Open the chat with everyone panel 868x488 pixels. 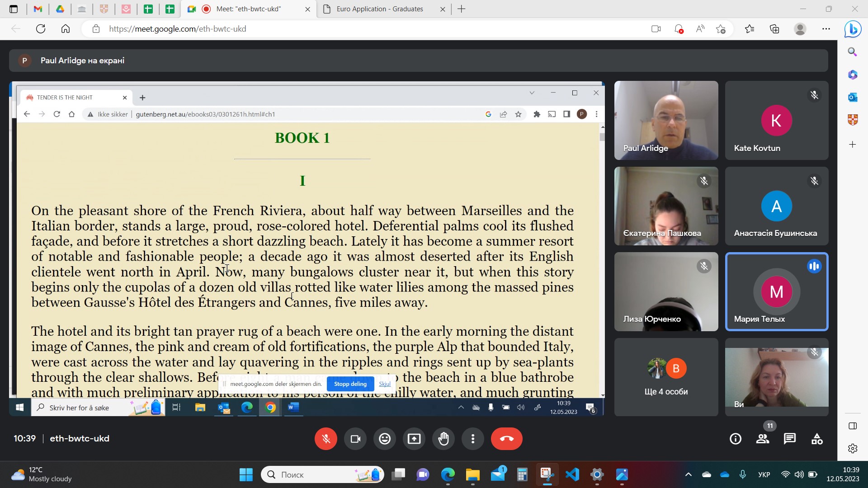[790, 439]
